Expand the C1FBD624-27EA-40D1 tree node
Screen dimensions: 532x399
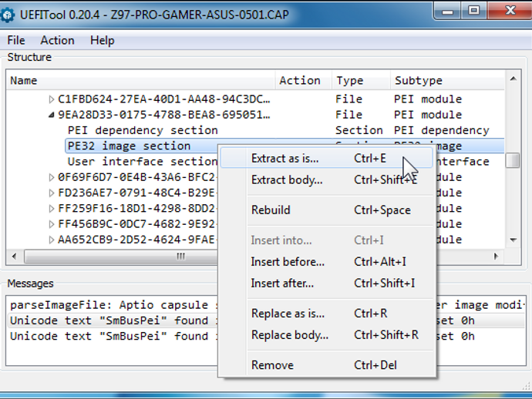click(x=51, y=99)
